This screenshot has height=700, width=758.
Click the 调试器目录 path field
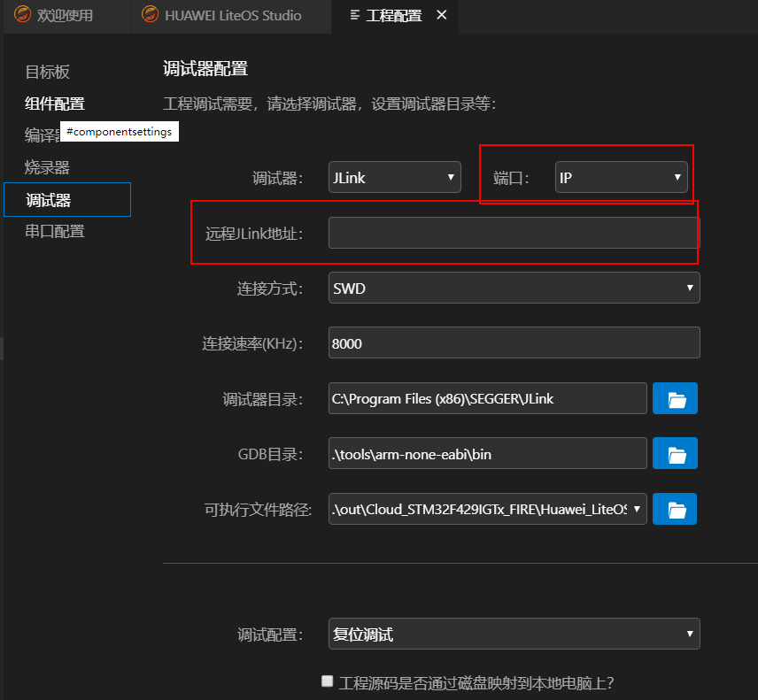pyautogui.click(x=487, y=398)
